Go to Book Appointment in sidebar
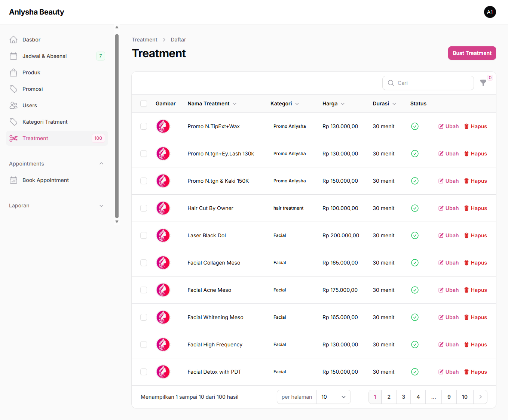 (x=46, y=180)
